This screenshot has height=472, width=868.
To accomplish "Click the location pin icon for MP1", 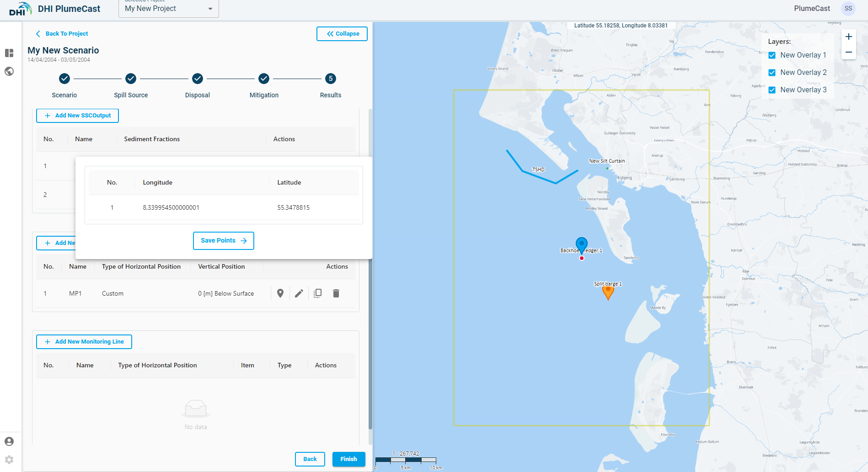I will [x=280, y=293].
